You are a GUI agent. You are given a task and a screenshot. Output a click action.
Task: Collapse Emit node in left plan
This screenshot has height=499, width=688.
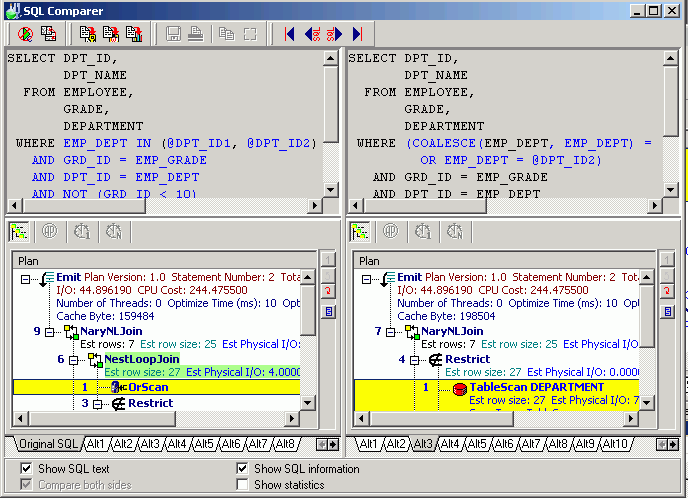pos(25,279)
